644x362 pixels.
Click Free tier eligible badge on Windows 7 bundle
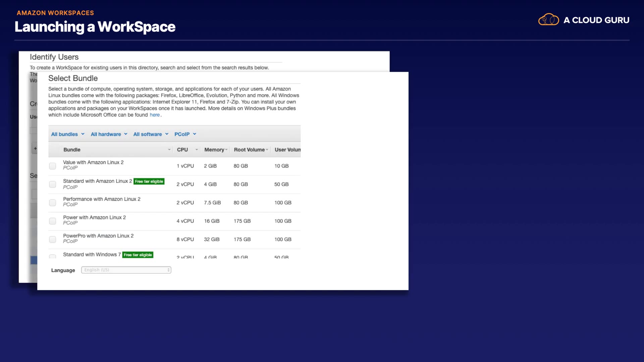pyautogui.click(x=138, y=255)
